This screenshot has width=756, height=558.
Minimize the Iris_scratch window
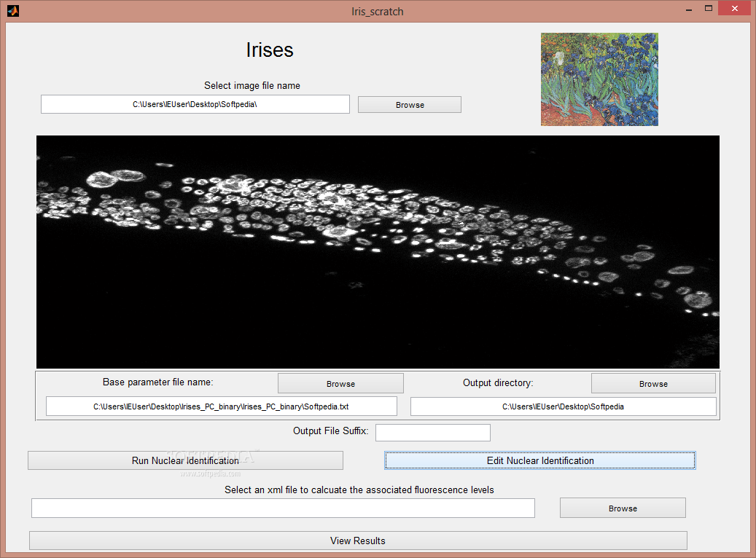(689, 9)
